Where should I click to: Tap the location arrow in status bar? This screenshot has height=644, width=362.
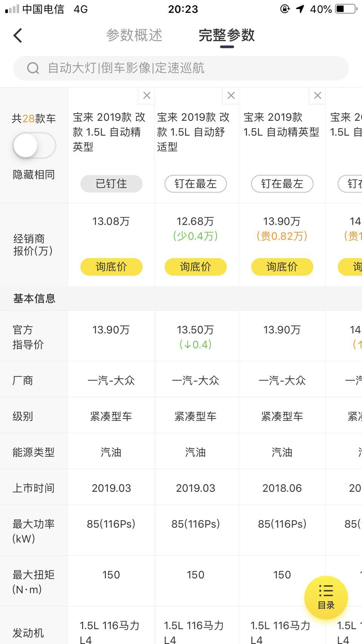pyautogui.click(x=300, y=9)
